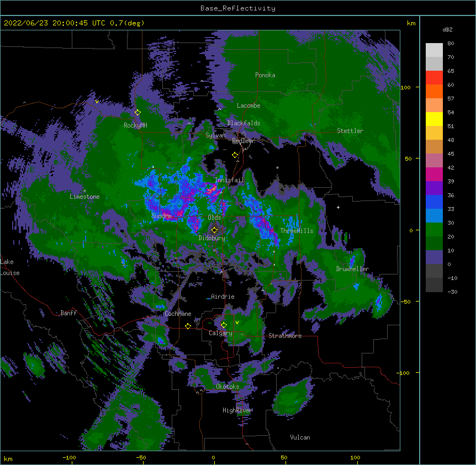
Task: Select the Didsbury city label
Action: (212, 238)
